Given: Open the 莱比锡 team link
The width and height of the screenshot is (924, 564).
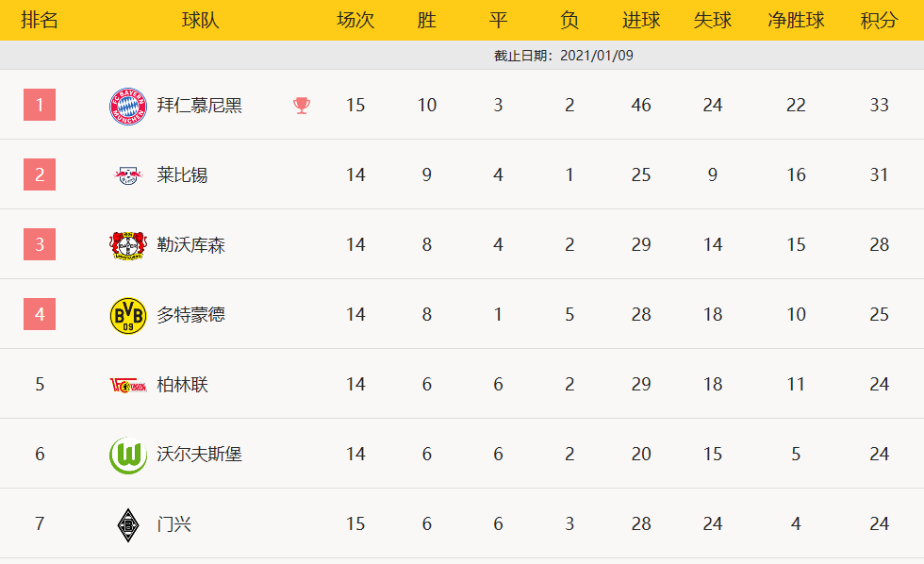Looking at the screenshot, I should coord(182,174).
